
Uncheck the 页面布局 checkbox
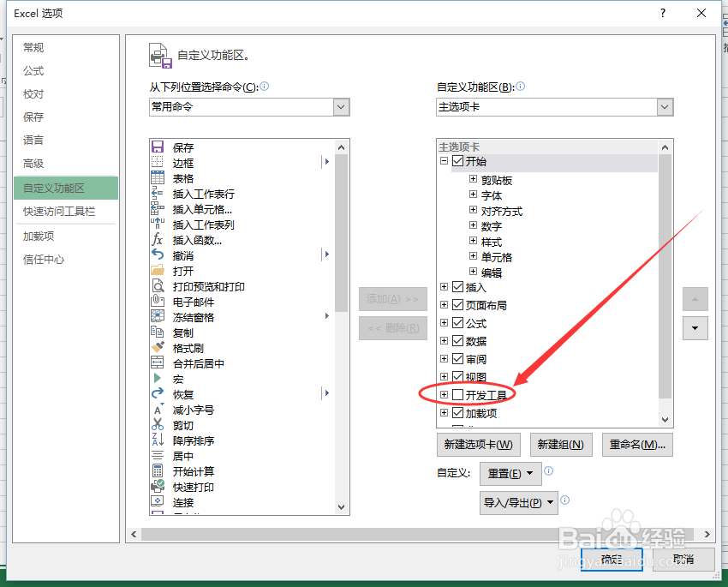[458, 305]
